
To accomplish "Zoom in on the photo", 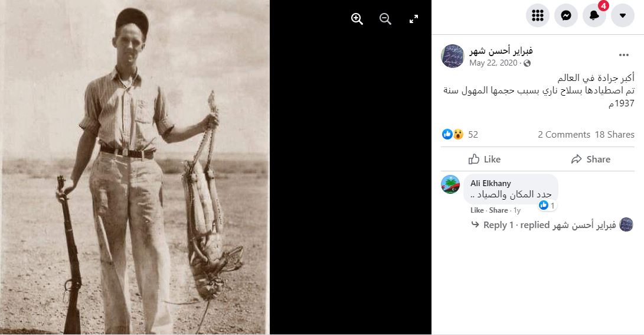I will click(357, 19).
